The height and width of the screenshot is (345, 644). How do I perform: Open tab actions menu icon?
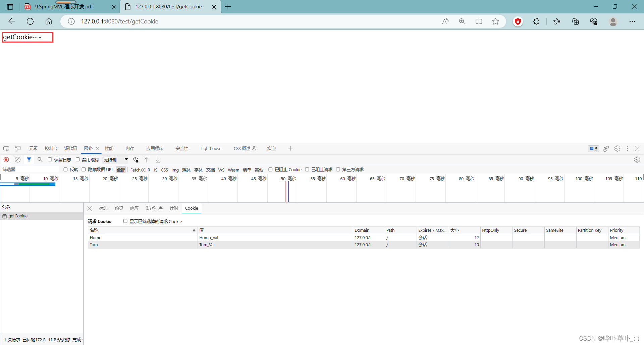[x=10, y=7]
